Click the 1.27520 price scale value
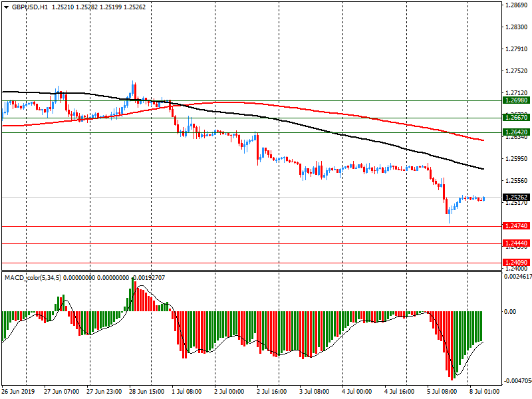The image size is (532, 399). (517, 71)
